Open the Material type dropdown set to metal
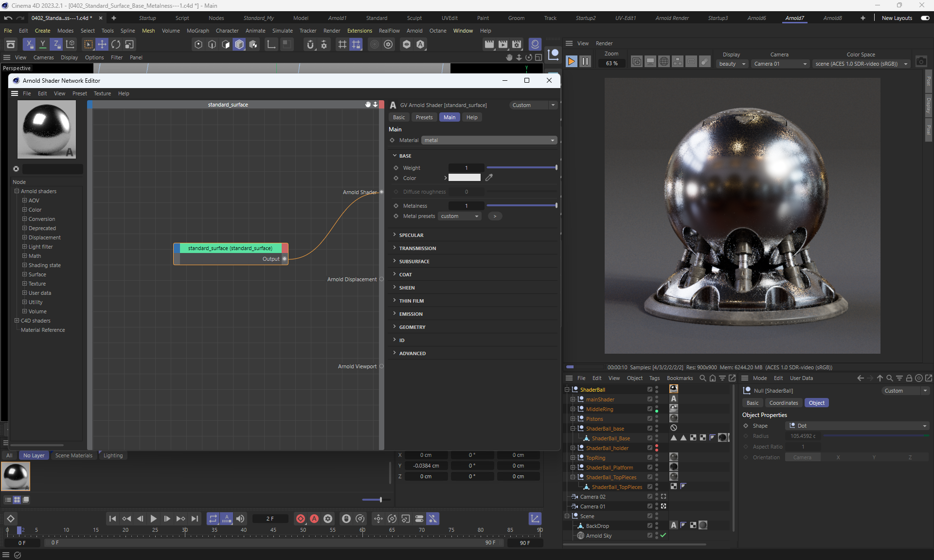Viewport: 934px width, 560px height. point(489,140)
